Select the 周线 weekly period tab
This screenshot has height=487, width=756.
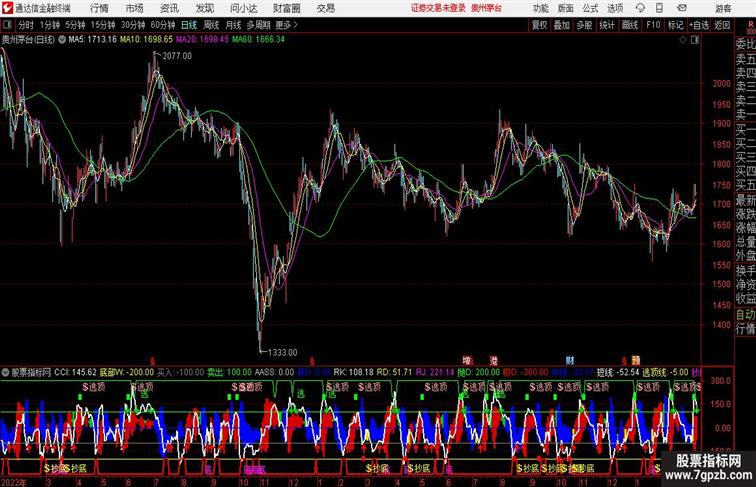tap(211, 25)
